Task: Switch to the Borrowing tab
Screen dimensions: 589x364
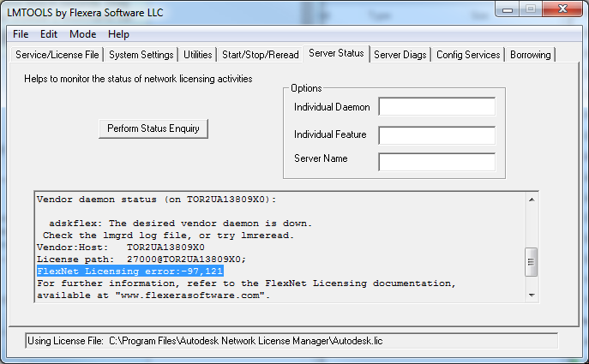Action: pyautogui.click(x=531, y=55)
